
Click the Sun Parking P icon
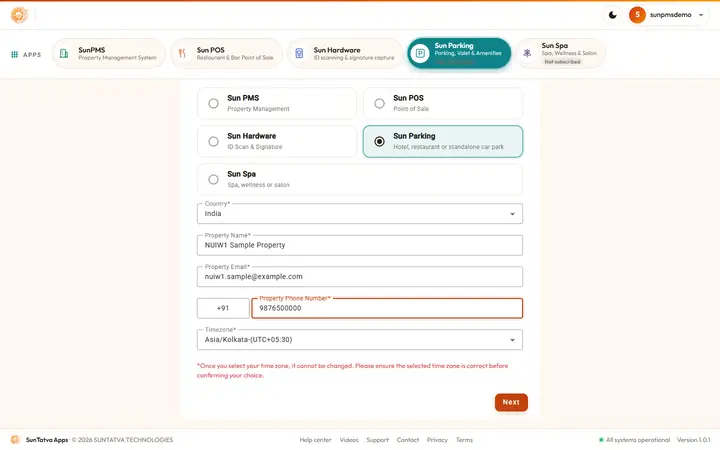pos(420,53)
